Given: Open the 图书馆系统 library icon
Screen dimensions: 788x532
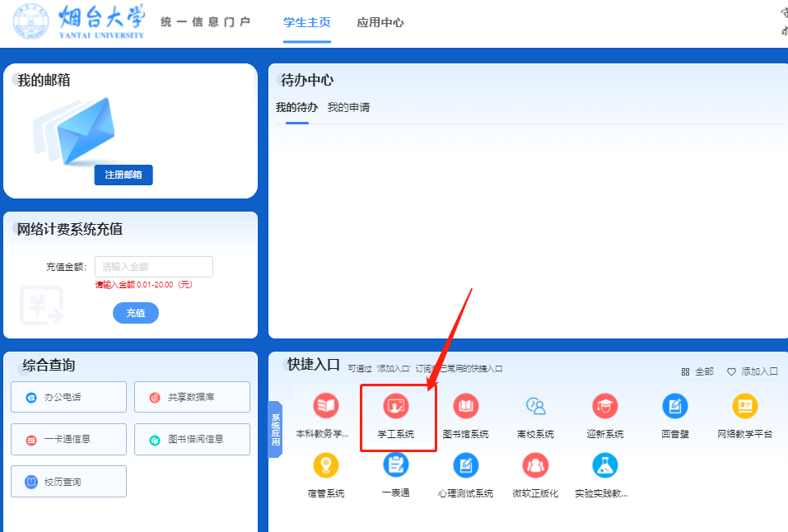Looking at the screenshot, I should pos(465,407).
